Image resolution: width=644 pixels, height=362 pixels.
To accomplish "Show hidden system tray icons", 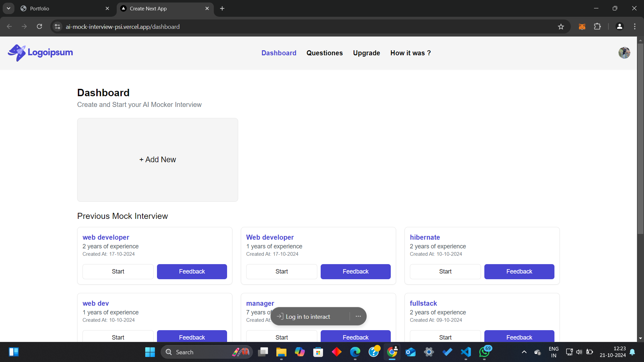I will click(524, 352).
